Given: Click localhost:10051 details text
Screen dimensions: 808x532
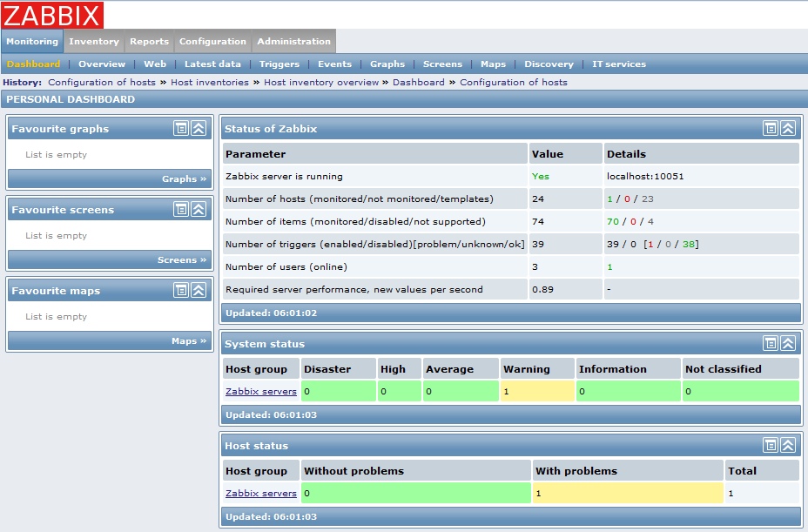Looking at the screenshot, I should pyautogui.click(x=645, y=176).
